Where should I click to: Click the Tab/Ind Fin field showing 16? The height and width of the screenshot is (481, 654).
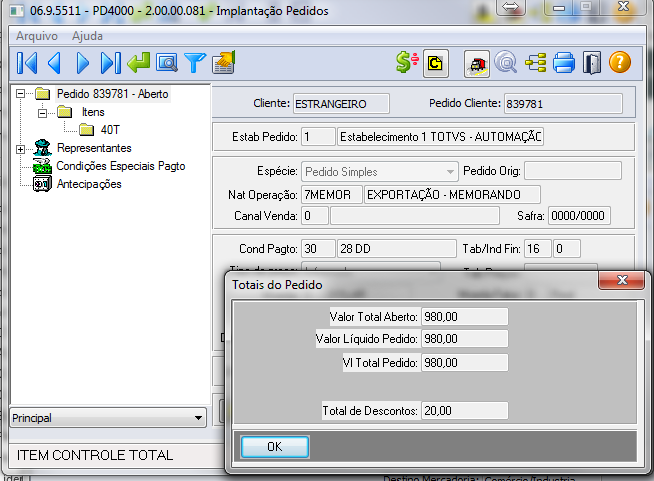coord(538,249)
